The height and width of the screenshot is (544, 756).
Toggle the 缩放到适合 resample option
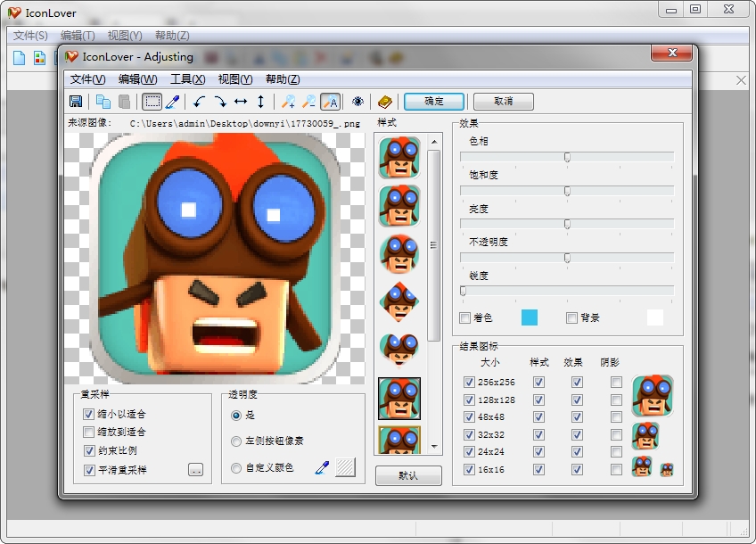(x=88, y=432)
